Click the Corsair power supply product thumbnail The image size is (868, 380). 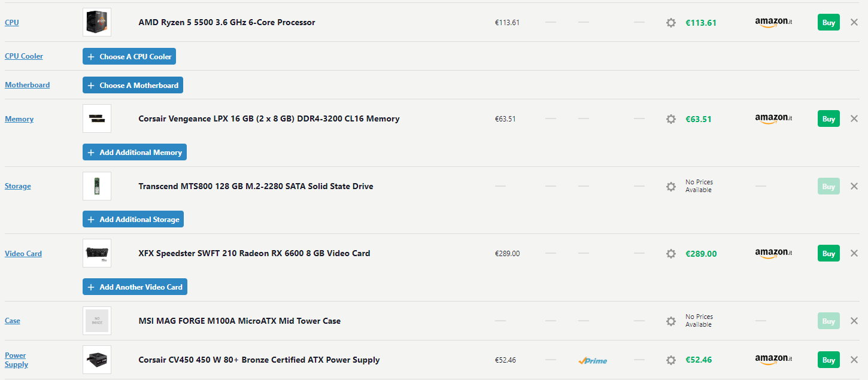pyautogui.click(x=96, y=360)
